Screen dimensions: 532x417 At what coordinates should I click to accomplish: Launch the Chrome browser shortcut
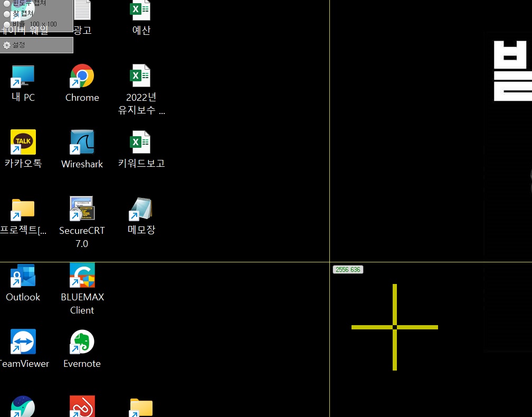click(82, 83)
